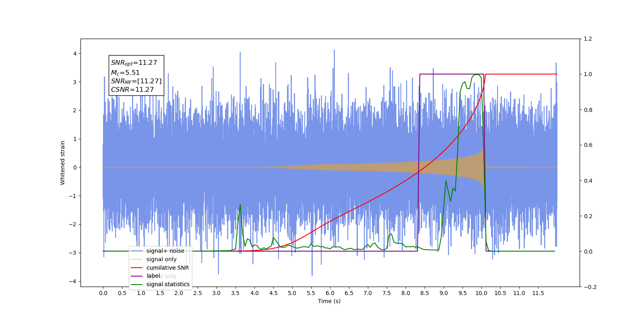Click the 8.0 tick on time axis

406,293
